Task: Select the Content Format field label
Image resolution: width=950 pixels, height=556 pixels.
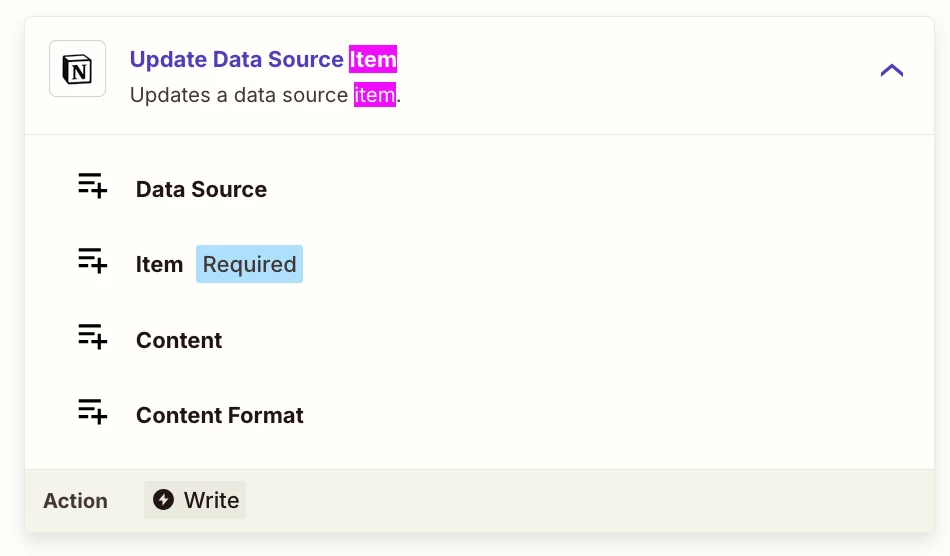Action: click(x=220, y=415)
